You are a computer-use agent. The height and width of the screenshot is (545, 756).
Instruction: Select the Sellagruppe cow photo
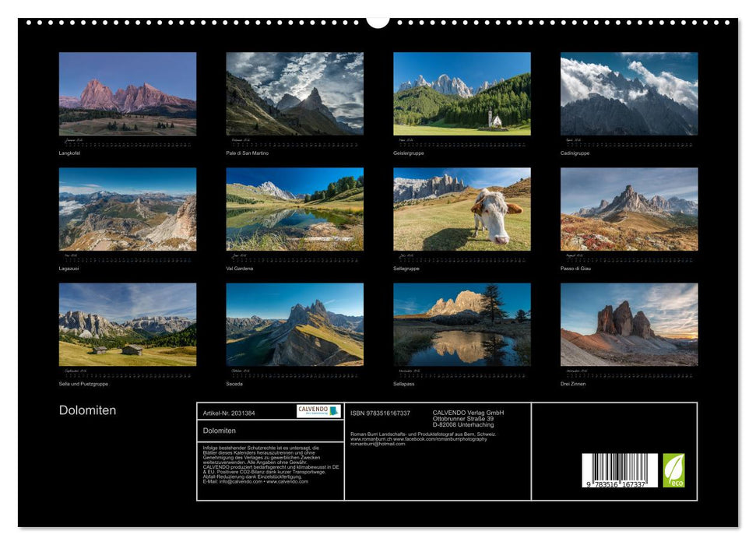click(x=461, y=212)
